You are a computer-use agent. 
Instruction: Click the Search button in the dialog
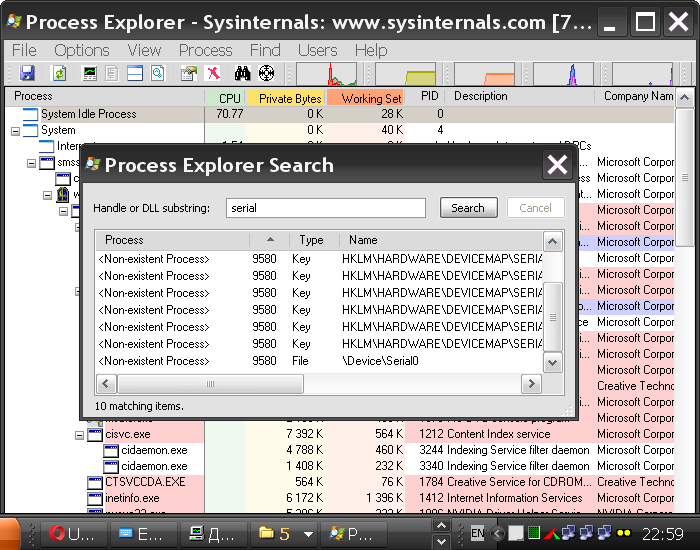click(468, 208)
